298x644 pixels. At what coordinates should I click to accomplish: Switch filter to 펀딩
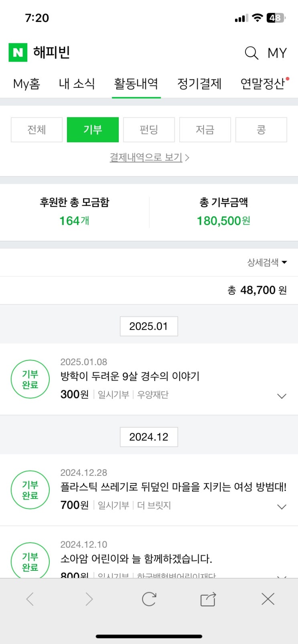point(149,130)
